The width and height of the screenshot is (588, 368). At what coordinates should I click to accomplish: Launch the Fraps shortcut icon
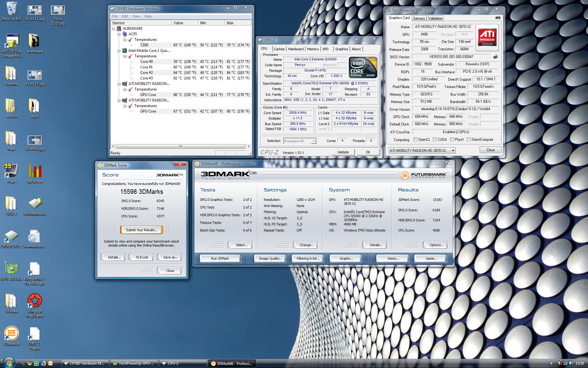click(11, 173)
